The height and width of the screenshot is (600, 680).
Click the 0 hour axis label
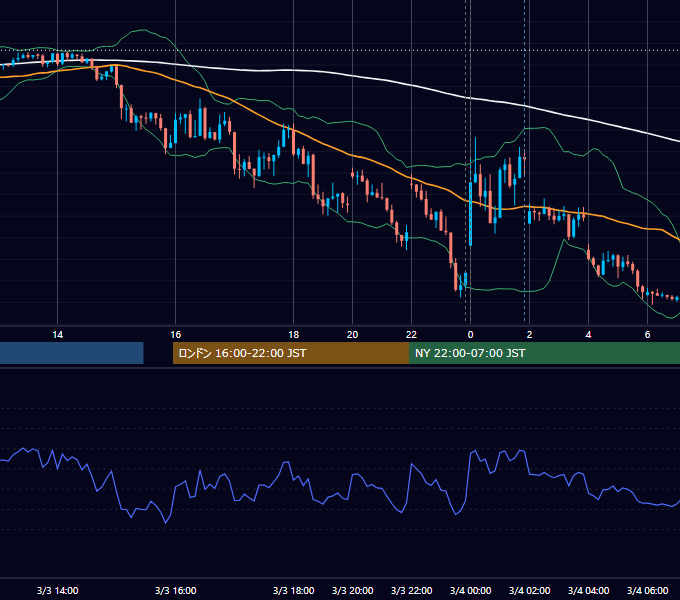[471, 335]
